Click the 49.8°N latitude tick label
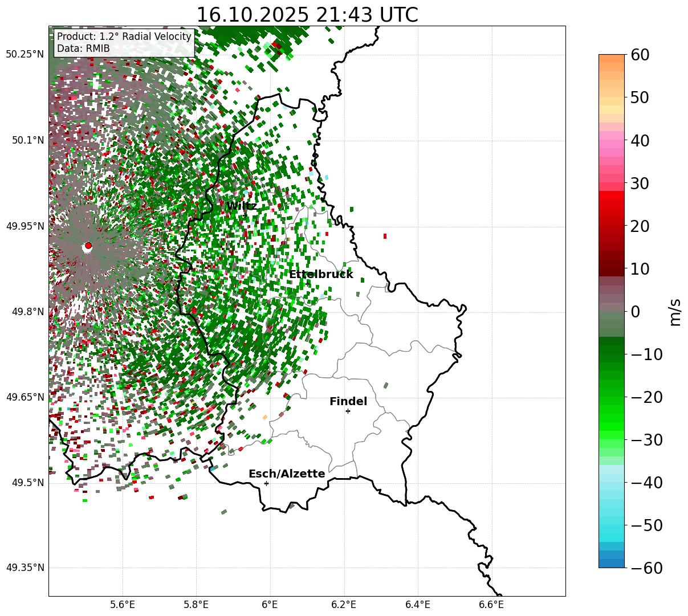This screenshot has width=688, height=616. coord(27,312)
